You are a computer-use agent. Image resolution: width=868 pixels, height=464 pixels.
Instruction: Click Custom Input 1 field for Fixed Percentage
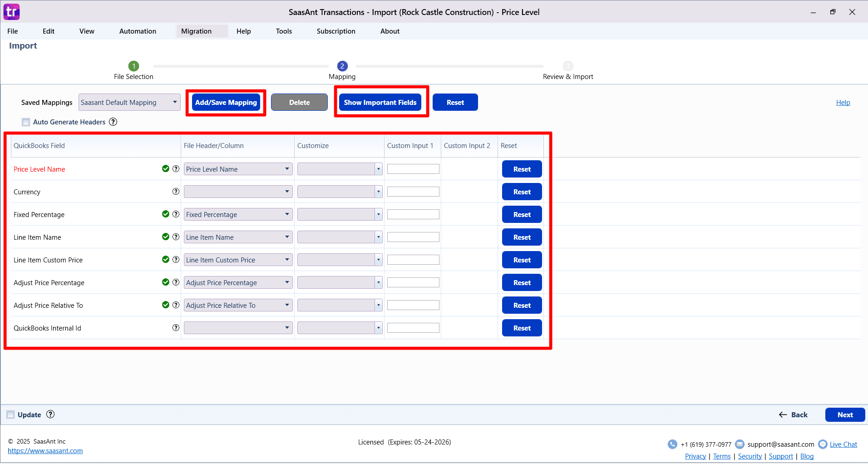click(x=413, y=214)
